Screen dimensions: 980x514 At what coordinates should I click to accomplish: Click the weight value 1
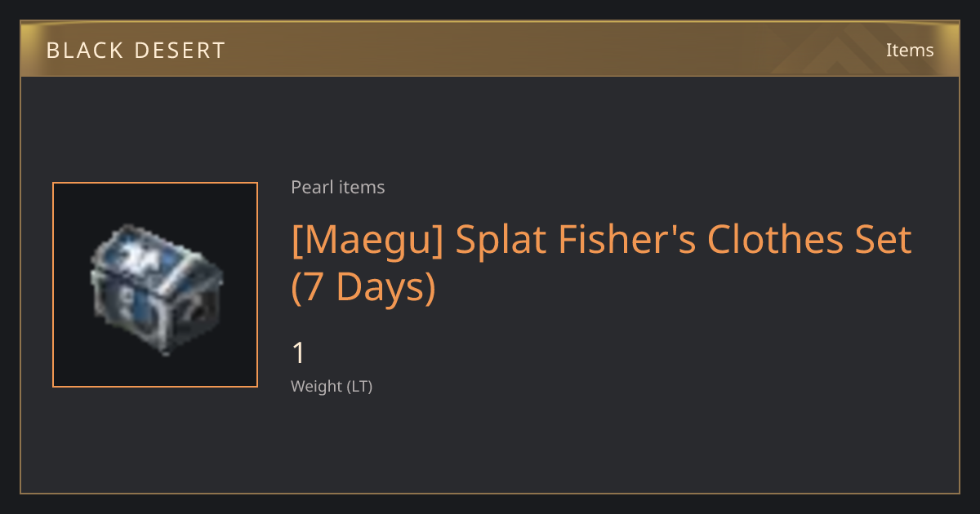pyautogui.click(x=299, y=353)
